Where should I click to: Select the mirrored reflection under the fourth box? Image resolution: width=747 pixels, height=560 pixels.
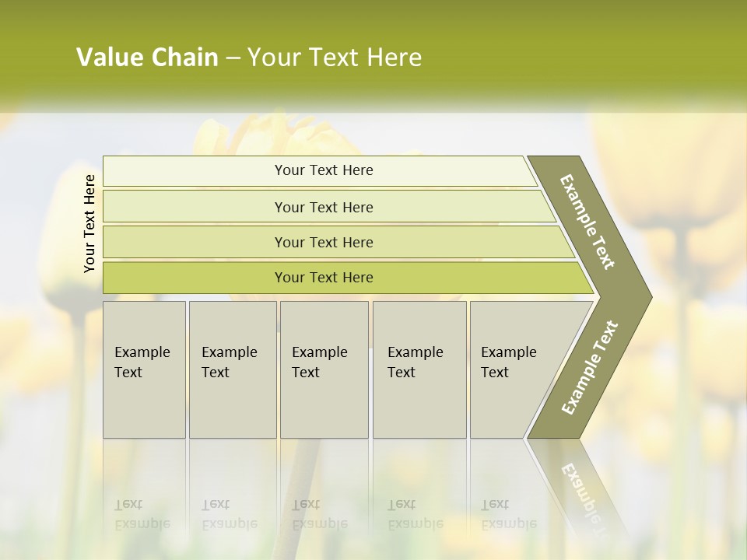[x=416, y=514]
